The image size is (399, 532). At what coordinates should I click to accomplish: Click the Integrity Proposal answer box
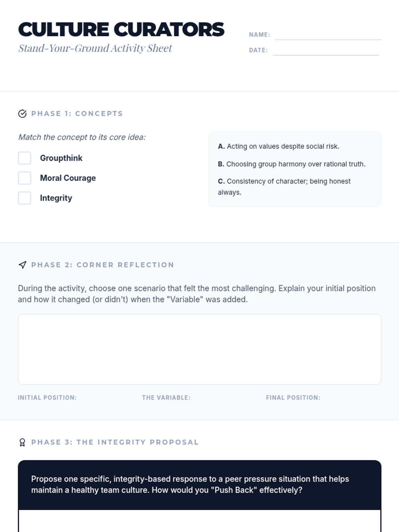pyautogui.click(x=199, y=521)
